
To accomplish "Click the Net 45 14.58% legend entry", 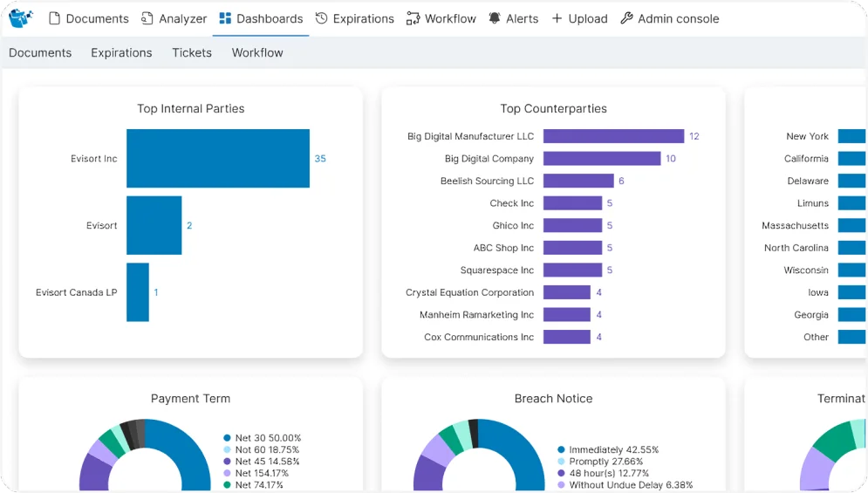I will pyautogui.click(x=262, y=461).
